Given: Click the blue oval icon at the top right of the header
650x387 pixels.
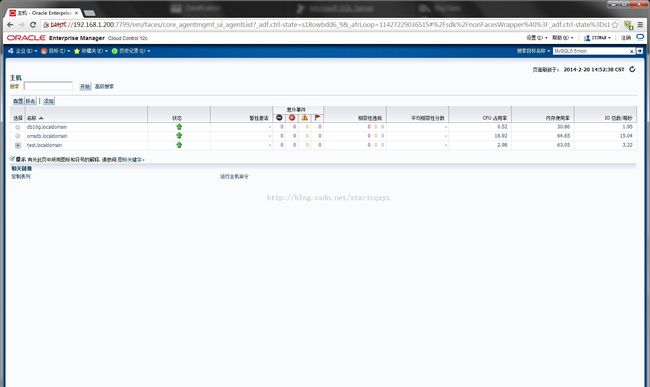Looking at the screenshot, I should click(x=640, y=37).
